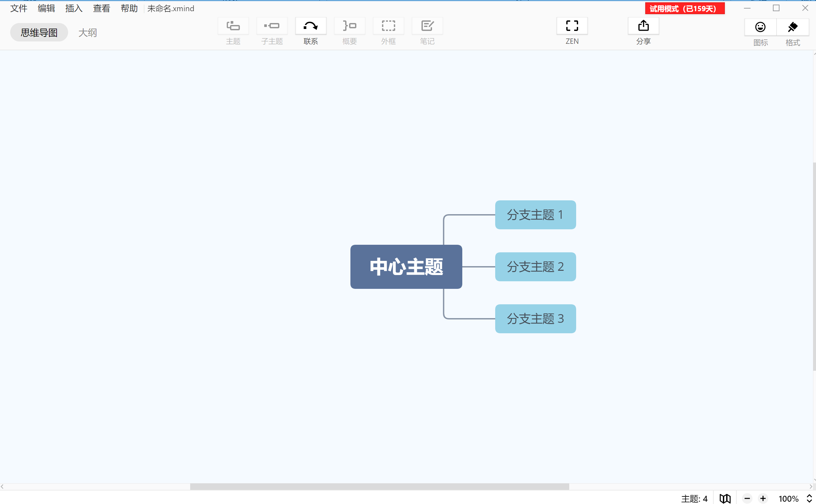Click the scroll left arrow
816x504 pixels.
(2, 487)
